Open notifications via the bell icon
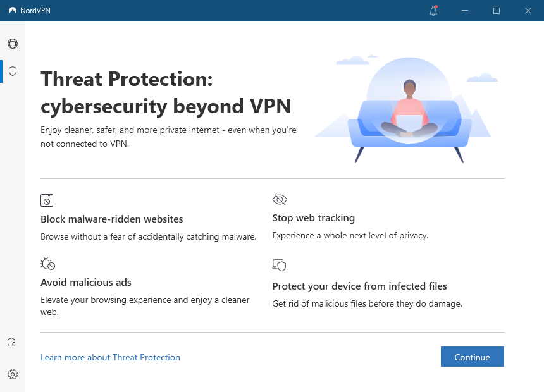Image resolution: width=544 pixels, height=392 pixels. [433, 11]
